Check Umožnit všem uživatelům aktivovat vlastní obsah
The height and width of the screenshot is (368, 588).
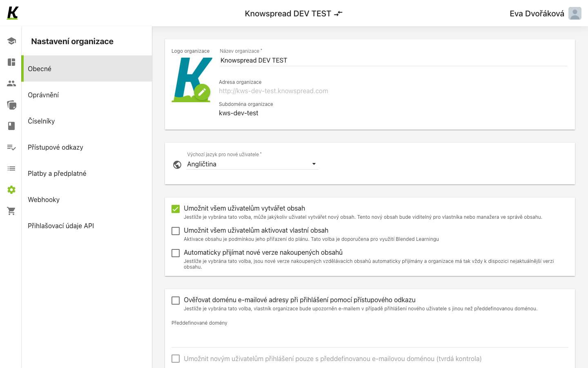coord(176,231)
